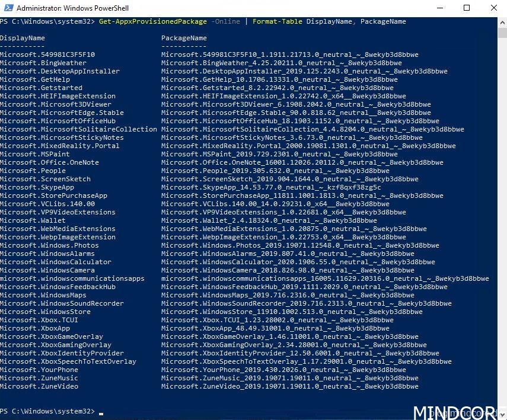Screen dimensions: 507x420
Task: Click the Format-Table text in the command line
Action: pos(277,21)
